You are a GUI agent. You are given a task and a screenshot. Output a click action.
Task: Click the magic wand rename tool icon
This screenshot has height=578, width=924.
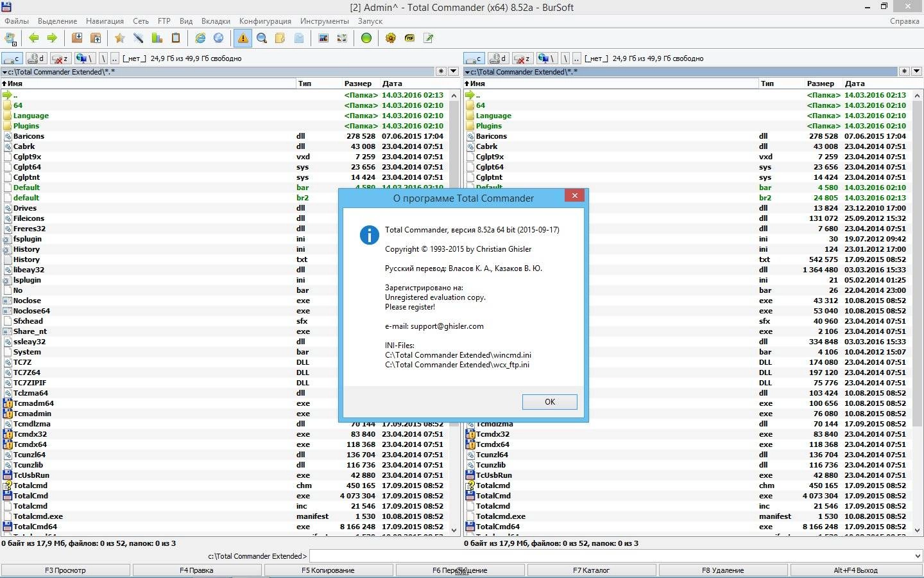click(x=138, y=38)
